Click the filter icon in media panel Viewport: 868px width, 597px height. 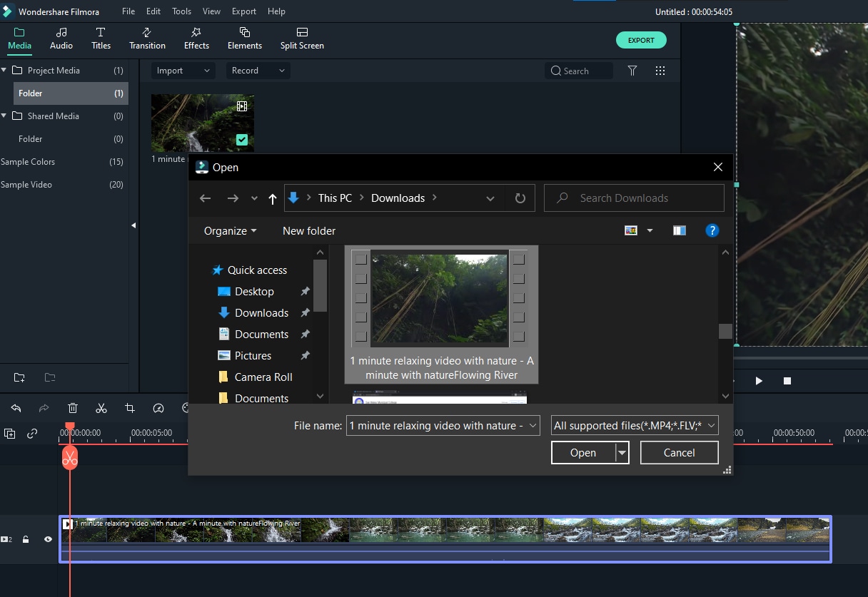(632, 71)
